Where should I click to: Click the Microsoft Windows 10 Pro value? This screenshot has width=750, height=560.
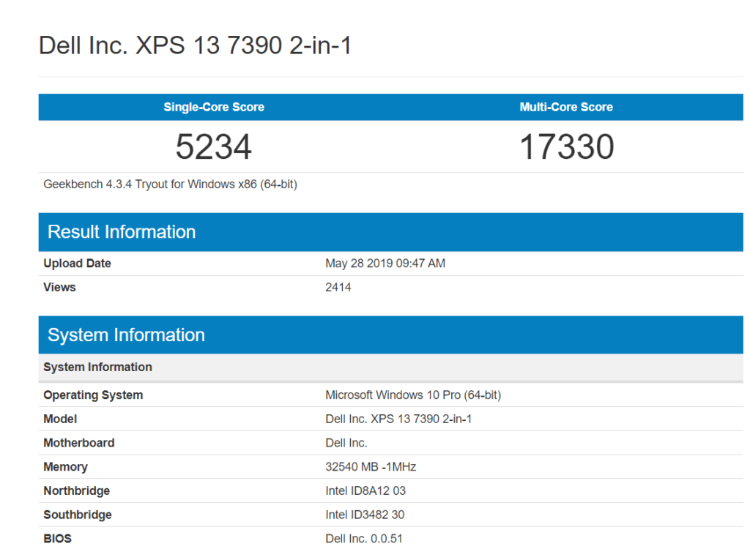point(413,395)
